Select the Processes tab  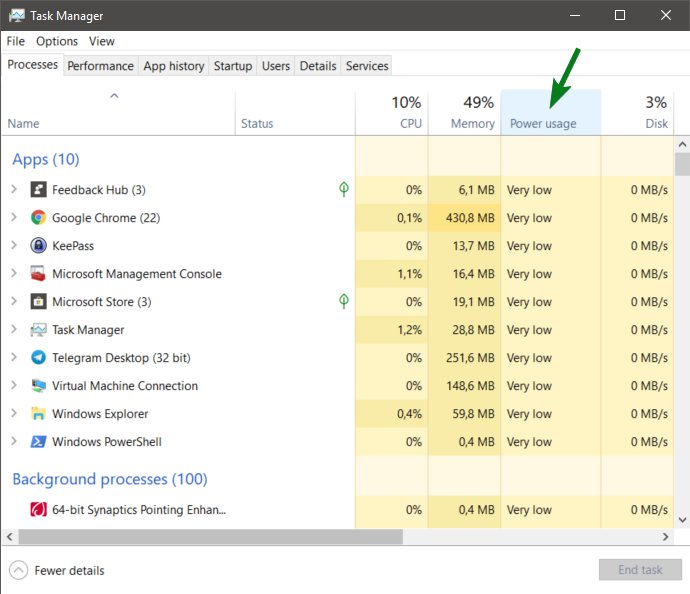point(33,65)
